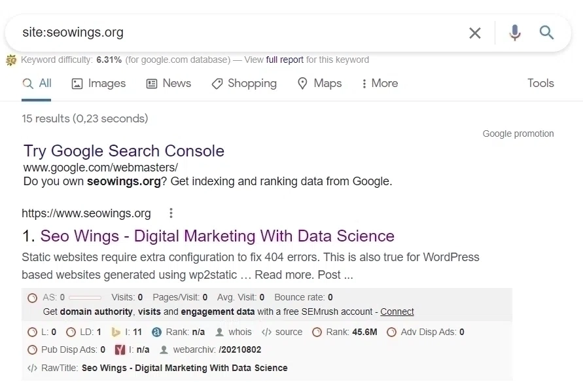Click the SEOquake extension sun icon
This screenshot has width=583, height=392.
point(11,60)
